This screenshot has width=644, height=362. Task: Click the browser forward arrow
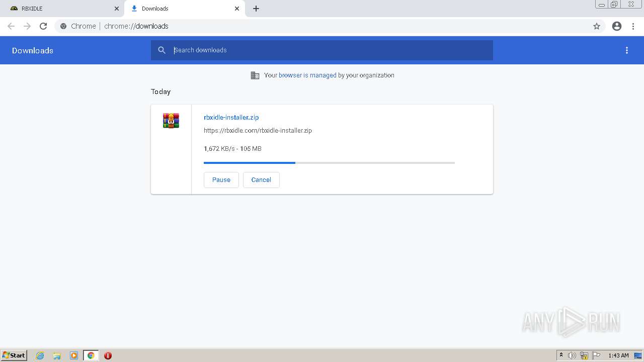click(27, 26)
